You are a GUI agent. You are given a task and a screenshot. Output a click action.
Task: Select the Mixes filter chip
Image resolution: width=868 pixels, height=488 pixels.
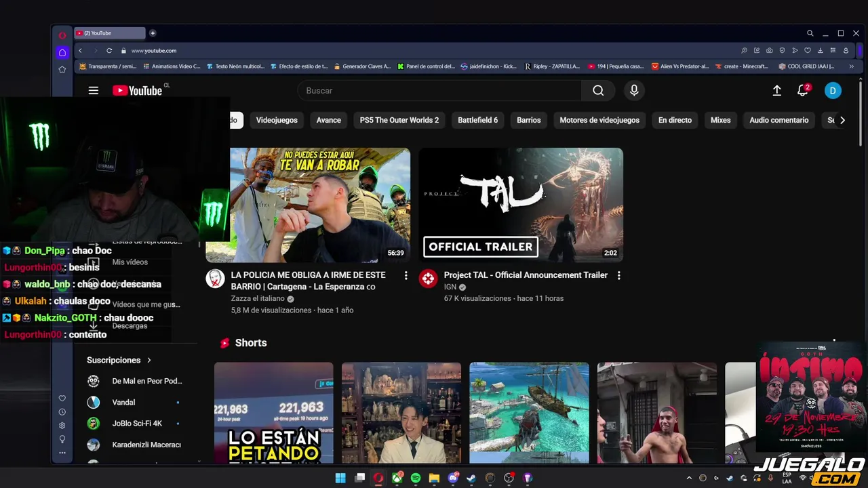click(720, 120)
